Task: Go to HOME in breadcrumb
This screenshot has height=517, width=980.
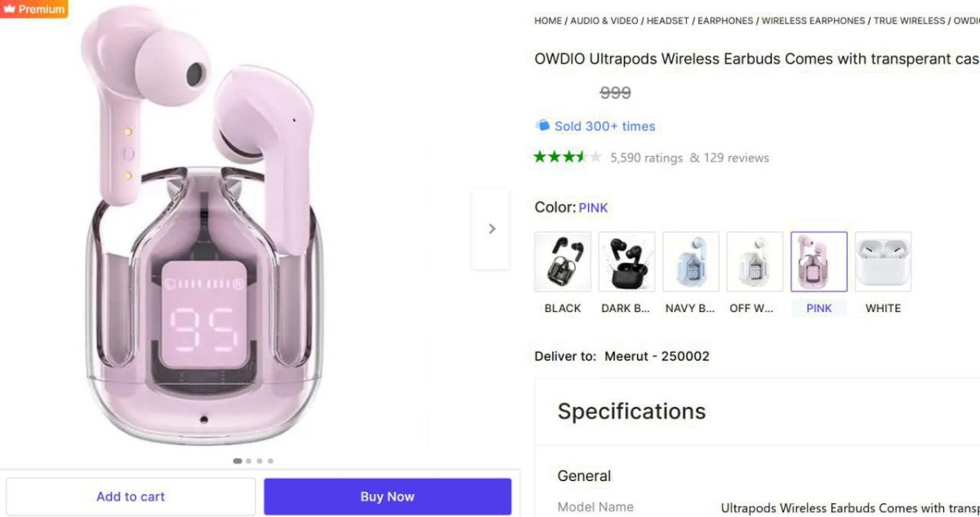Action: [548, 20]
